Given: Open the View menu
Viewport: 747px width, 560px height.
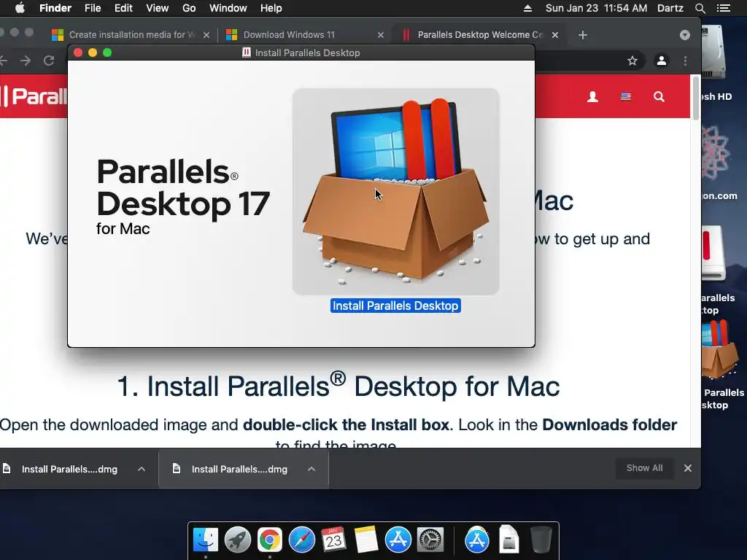Looking at the screenshot, I should click(x=158, y=8).
